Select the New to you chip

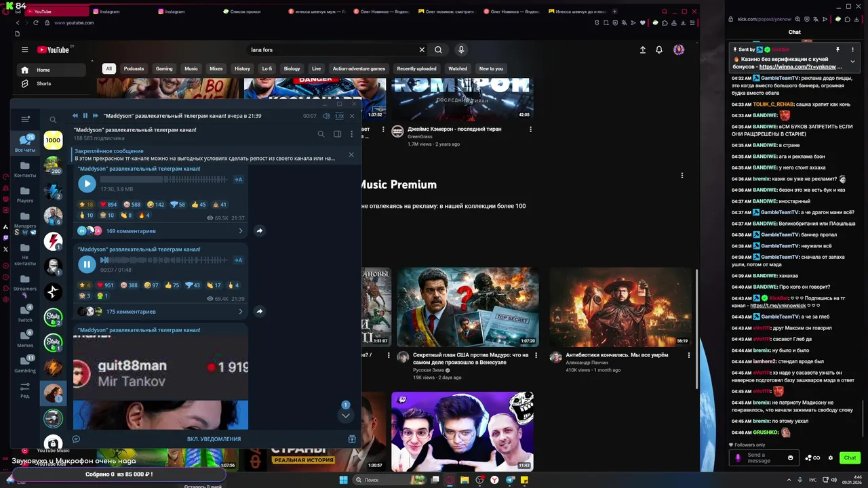tap(491, 68)
